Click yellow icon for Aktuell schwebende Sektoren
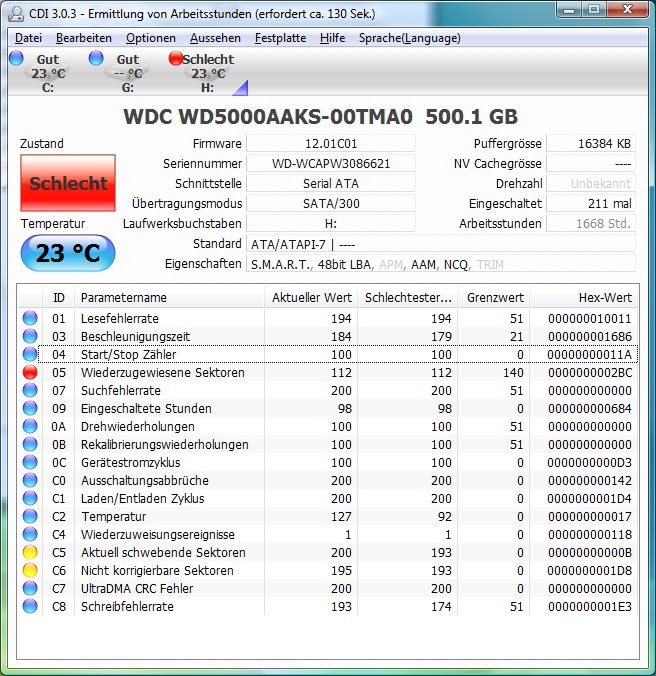Viewport: 656px width, 676px height. 30,552
